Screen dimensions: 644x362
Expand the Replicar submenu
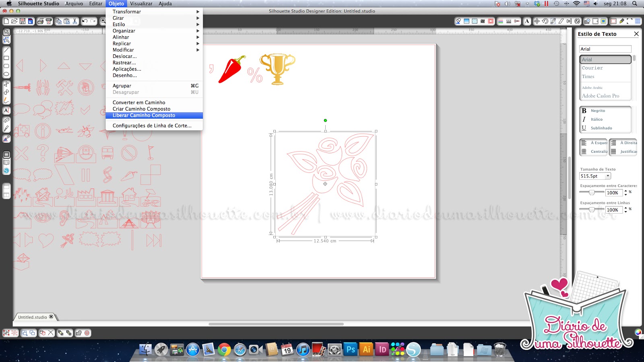click(x=154, y=44)
